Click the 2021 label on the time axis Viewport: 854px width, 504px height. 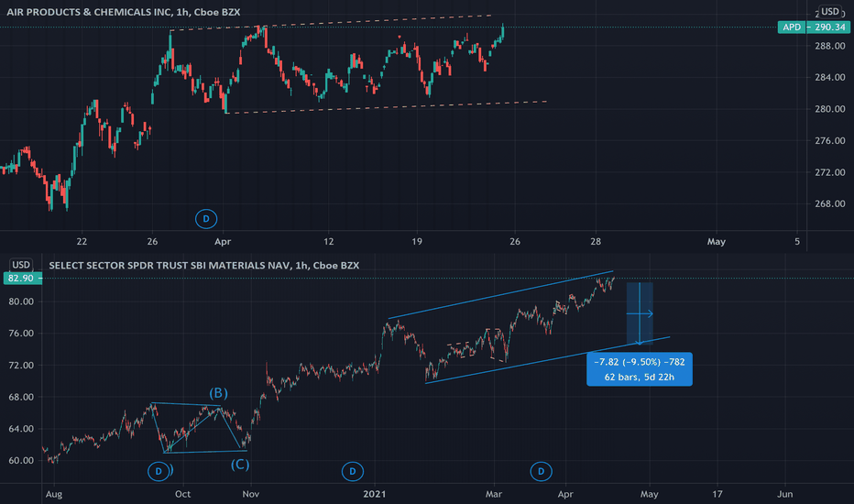375,494
